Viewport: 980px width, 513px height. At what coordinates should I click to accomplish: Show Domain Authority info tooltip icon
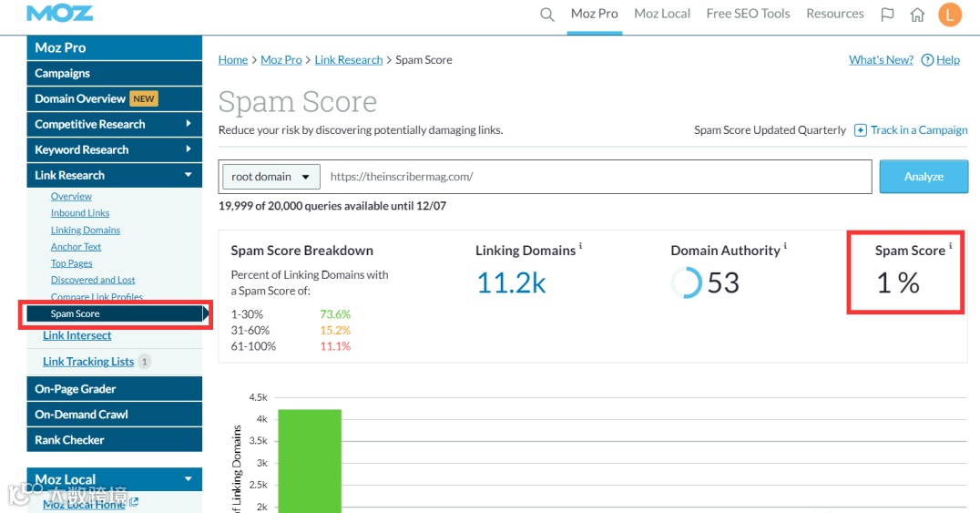click(x=785, y=246)
